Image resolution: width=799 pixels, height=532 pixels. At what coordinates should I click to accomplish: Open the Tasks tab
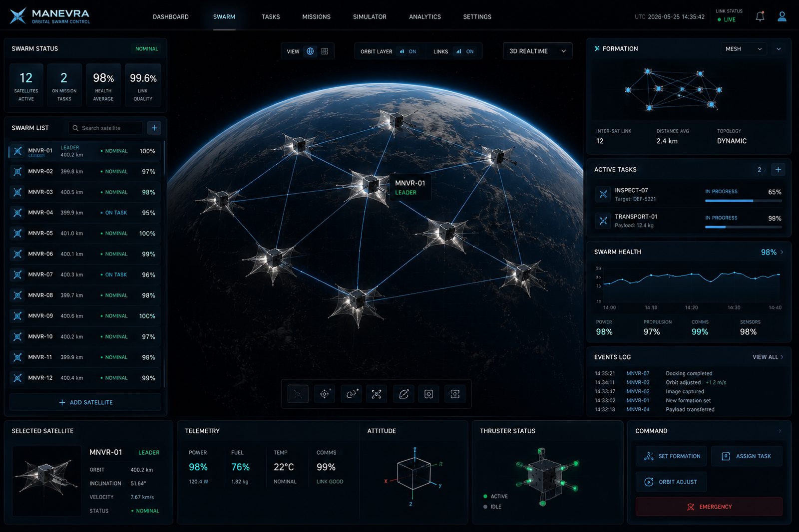pyautogui.click(x=271, y=17)
